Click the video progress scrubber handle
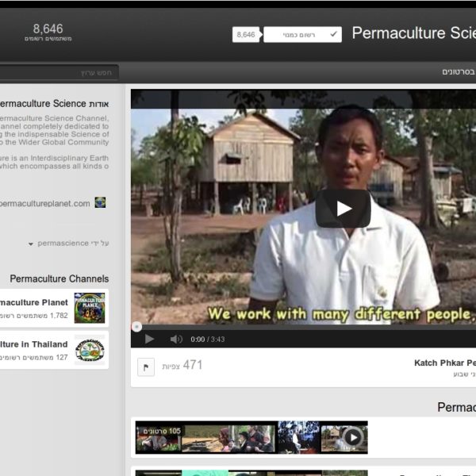Image resolution: width=476 pixels, height=476 pixels. click(x=136, y=327)
